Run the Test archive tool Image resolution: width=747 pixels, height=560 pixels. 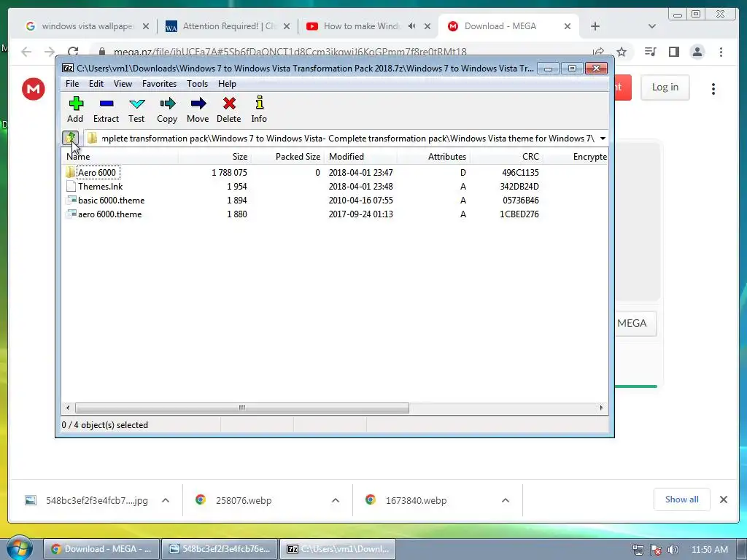coord(136,104)
